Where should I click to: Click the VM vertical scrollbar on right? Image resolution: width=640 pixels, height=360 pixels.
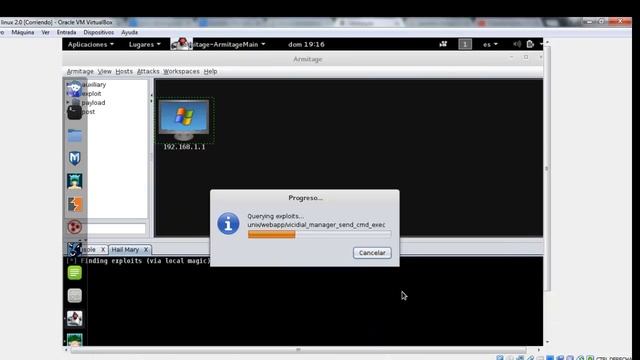[x=547, y=168]
